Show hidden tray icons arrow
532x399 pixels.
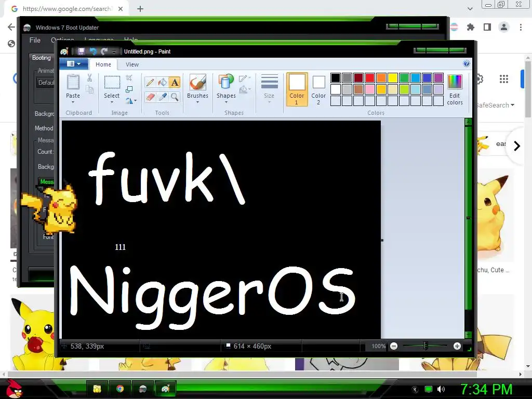coord(415,390)
